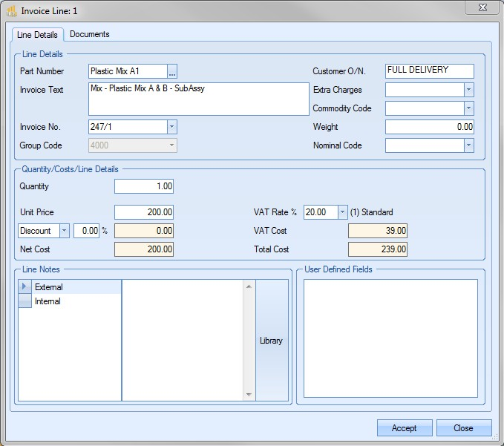Expand the Extra Charges dropdown

point(468,90)
